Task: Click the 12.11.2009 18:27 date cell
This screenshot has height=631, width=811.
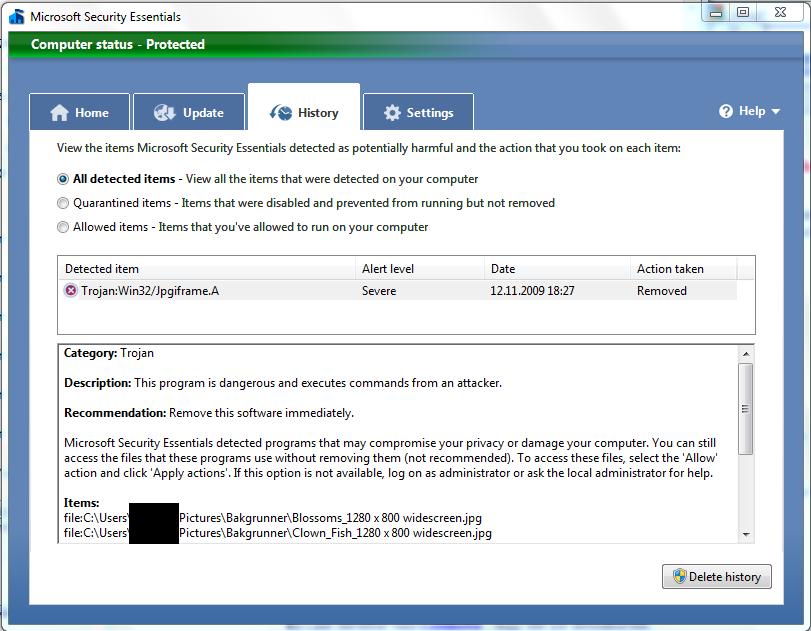Action: click(x=532, y=291)
